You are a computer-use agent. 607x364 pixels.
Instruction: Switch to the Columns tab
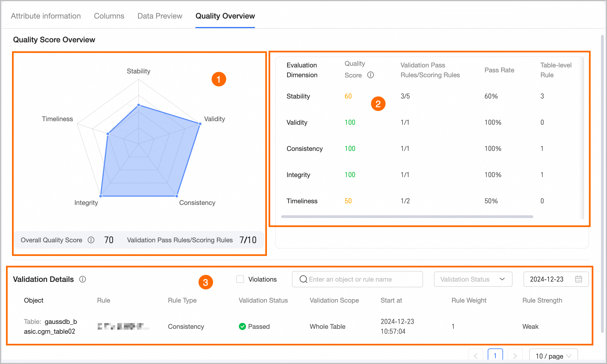coord(109,16)
